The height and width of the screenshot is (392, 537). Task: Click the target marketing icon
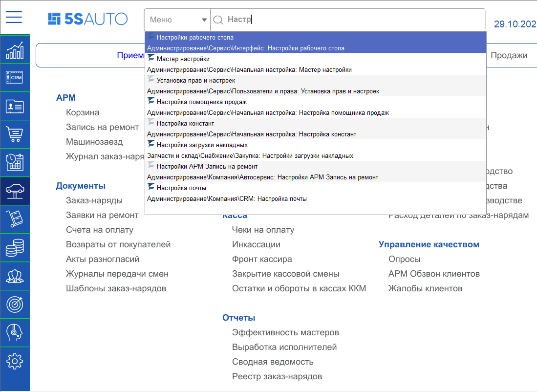coord(15,304)
